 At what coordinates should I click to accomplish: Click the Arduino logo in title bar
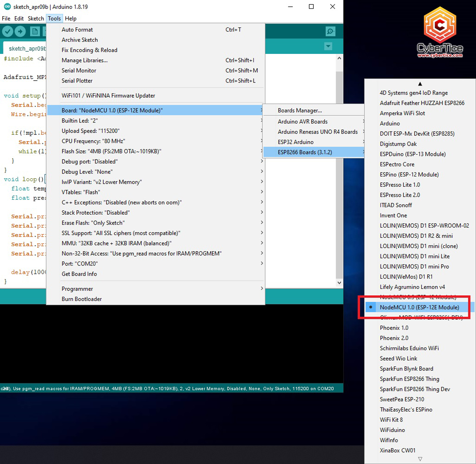[x=7, y=7]
